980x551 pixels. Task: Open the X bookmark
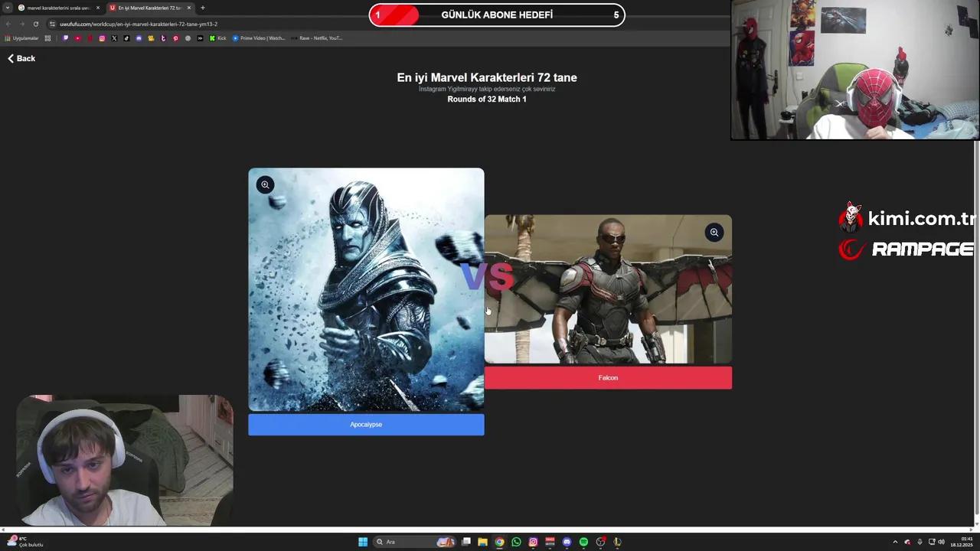click(x=114, y=37)
